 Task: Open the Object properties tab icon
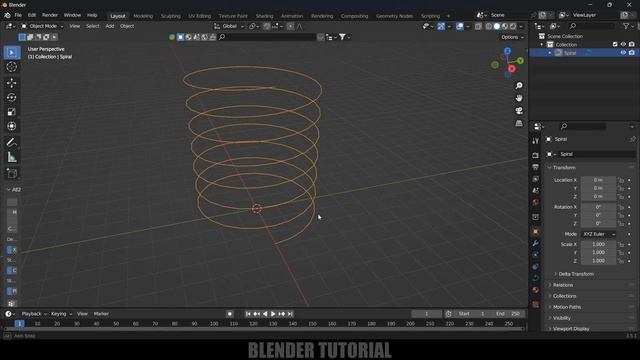click(536, 232)
